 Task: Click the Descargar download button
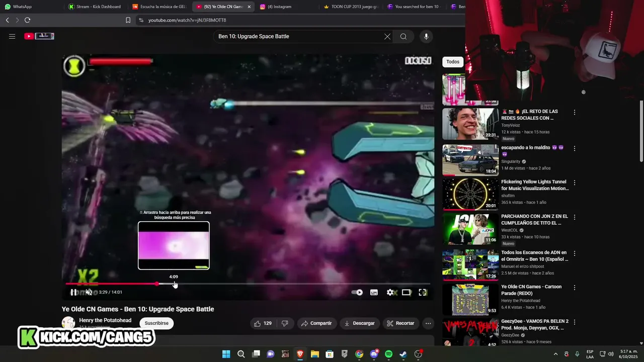[x=359, y=323]
